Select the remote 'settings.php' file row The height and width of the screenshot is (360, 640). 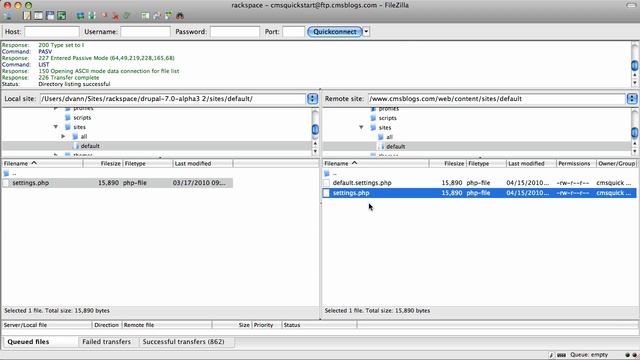tap(479, 193)
